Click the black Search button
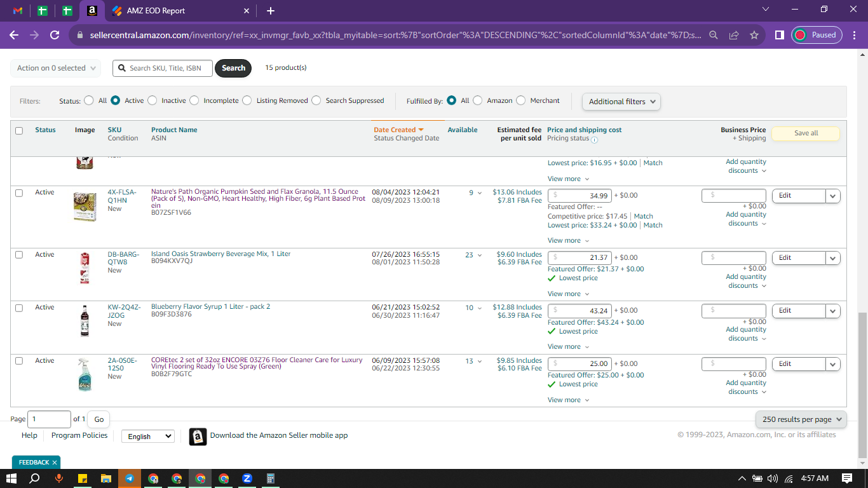Screen dimensions: 868x488 [x=233, y=68]
